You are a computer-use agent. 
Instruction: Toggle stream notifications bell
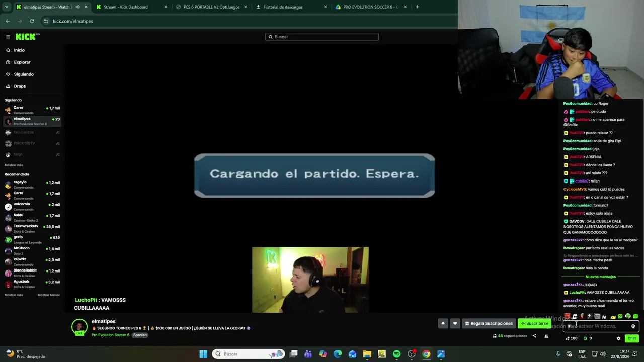point(443,323)
